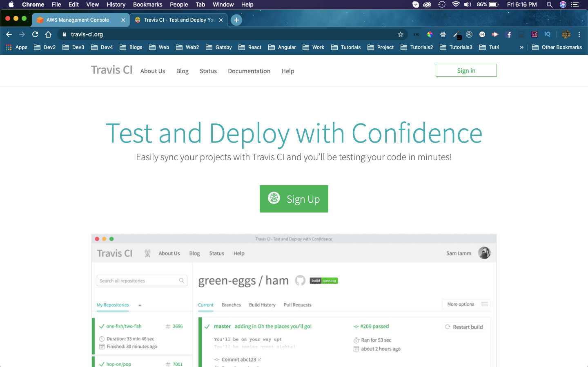Click the green Sign Up button
Image resolution: width=588 pixels, height=367 pixels.
tap(294, 199)
